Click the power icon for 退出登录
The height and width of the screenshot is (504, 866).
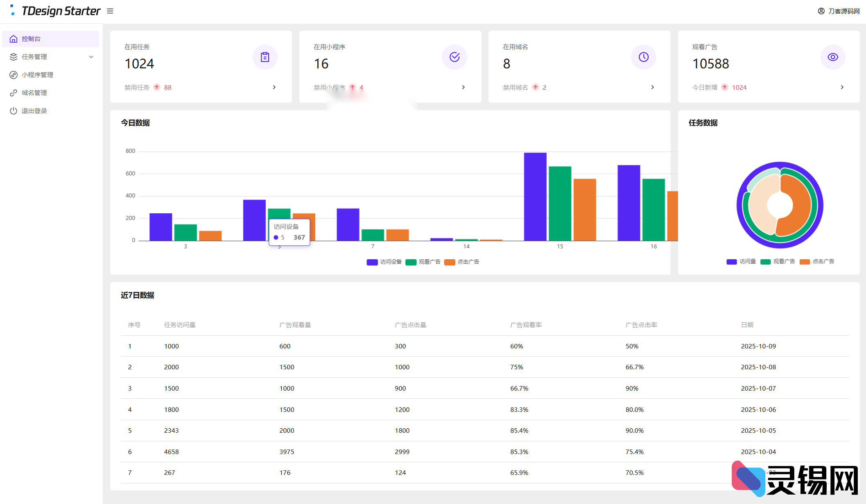click(x=14, y=111)
